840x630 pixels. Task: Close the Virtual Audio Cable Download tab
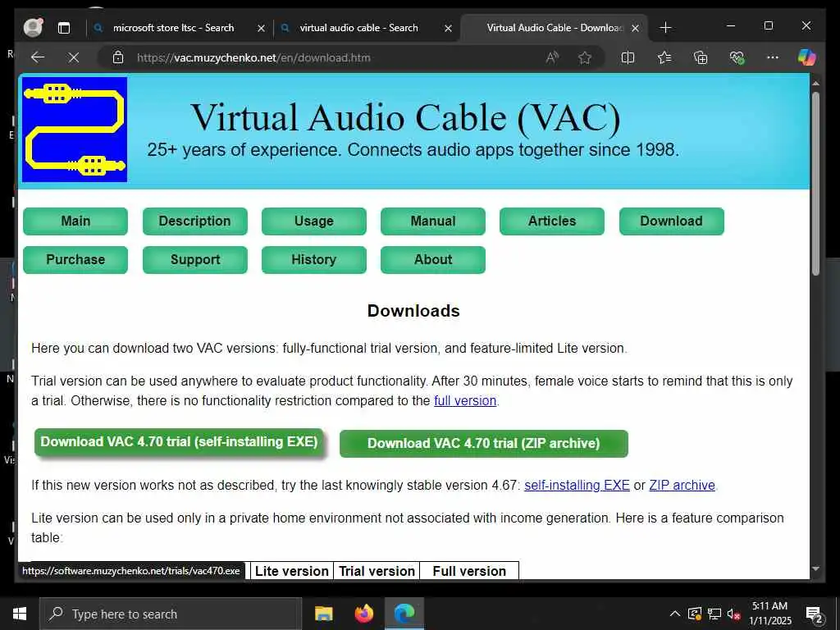636,29
